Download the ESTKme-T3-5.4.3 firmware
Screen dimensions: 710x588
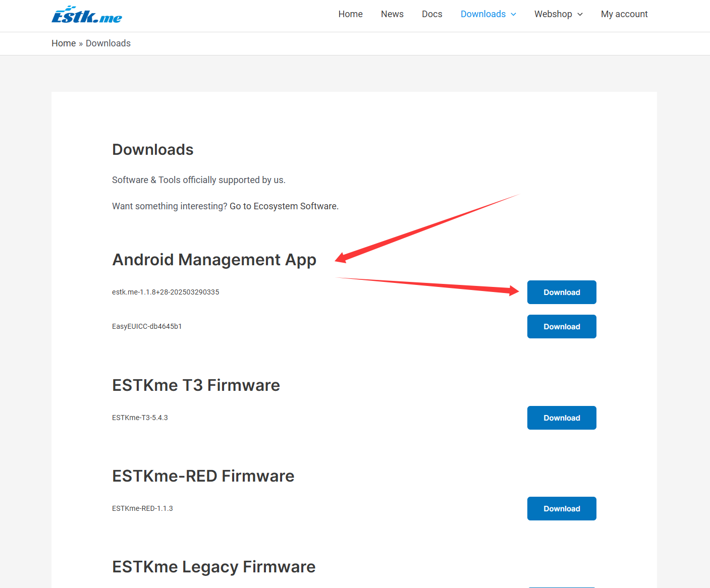coord(562,418)
